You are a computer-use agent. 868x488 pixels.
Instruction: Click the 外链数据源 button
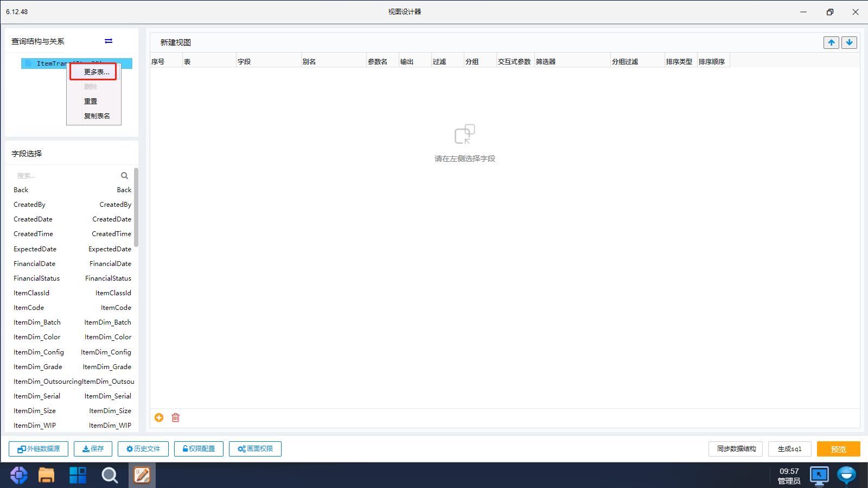coord(39,449)
